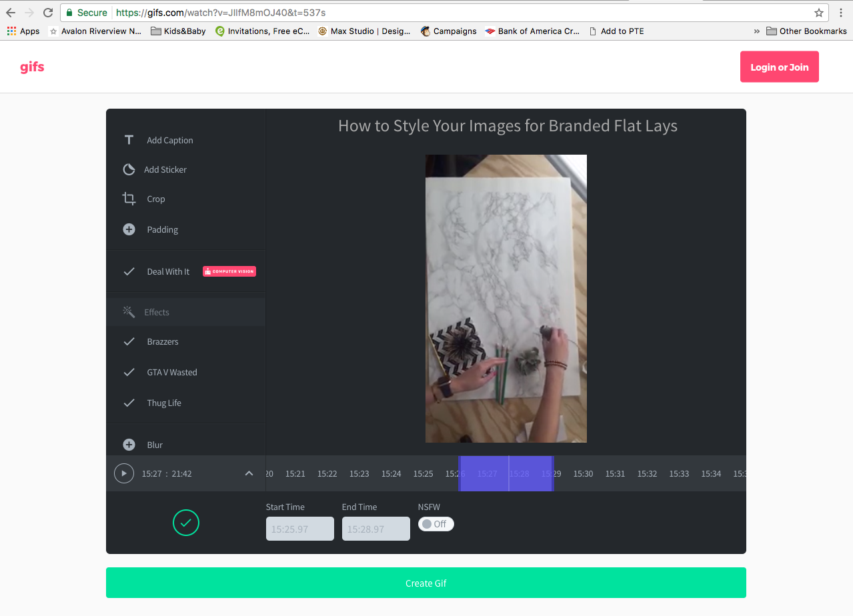Open the Apps bookmark shortcut

coord(23,31)
